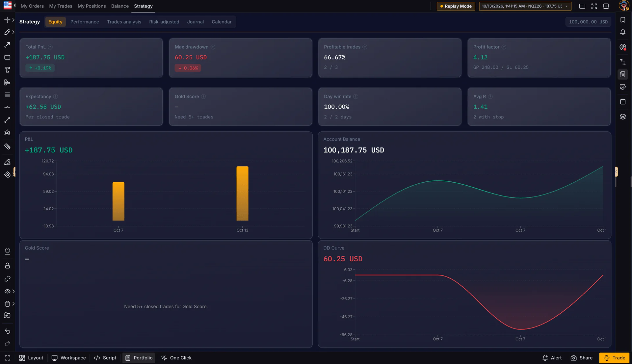Expand the crosshair tool options chevron

[13, 20]
